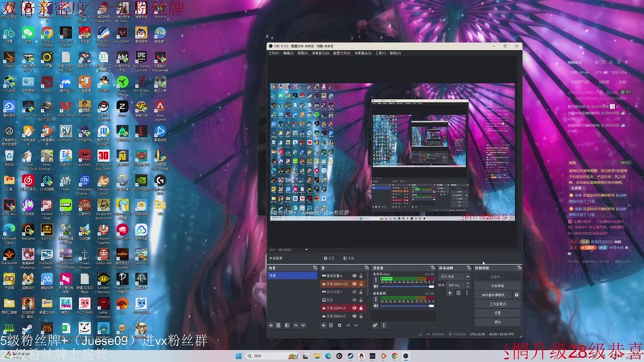Remove selected source with trash icon

coord(331,326)
